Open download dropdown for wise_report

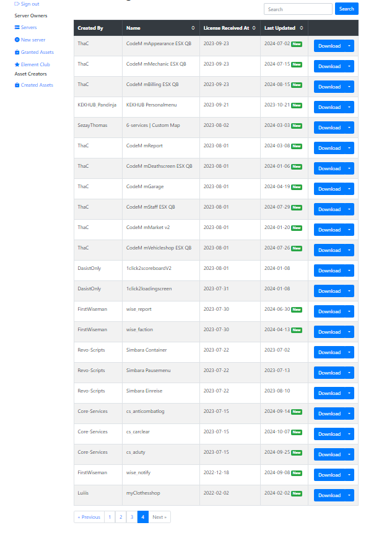click(349, 311)
